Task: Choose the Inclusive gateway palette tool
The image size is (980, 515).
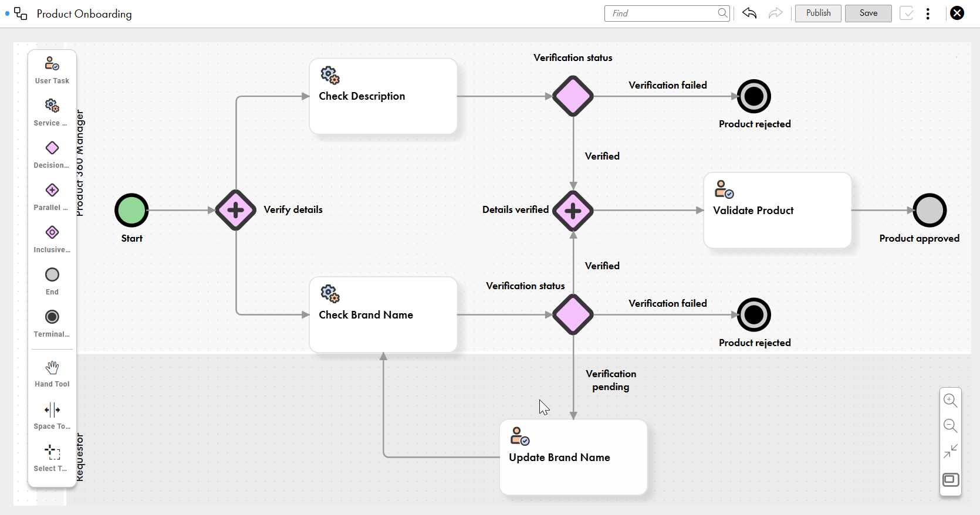Action: coord(52,239)
